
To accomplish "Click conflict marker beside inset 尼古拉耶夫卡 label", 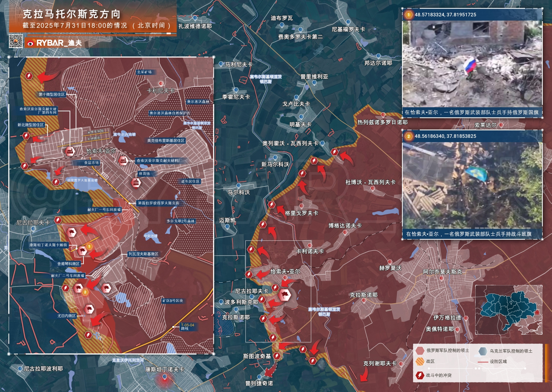I will (57, 220).
